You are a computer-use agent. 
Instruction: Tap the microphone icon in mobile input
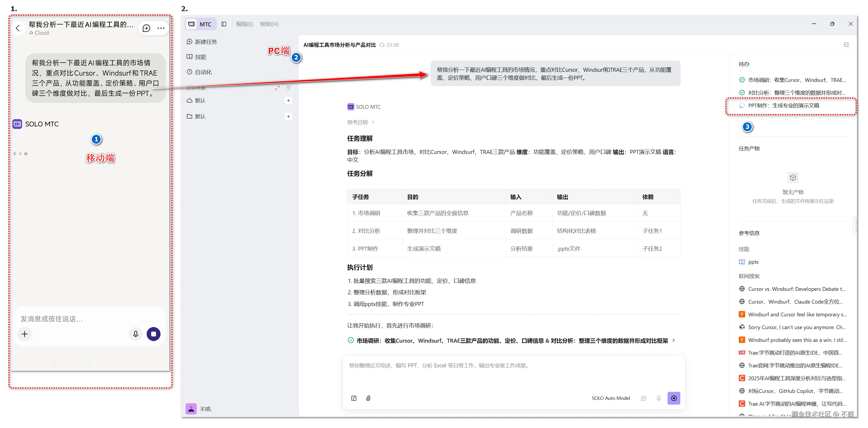click(136, 334)
